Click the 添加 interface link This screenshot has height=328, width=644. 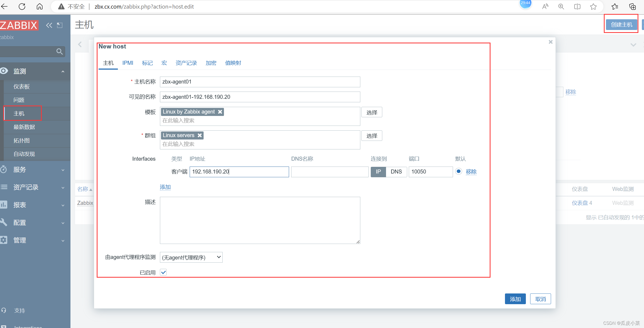click(165, 187)
